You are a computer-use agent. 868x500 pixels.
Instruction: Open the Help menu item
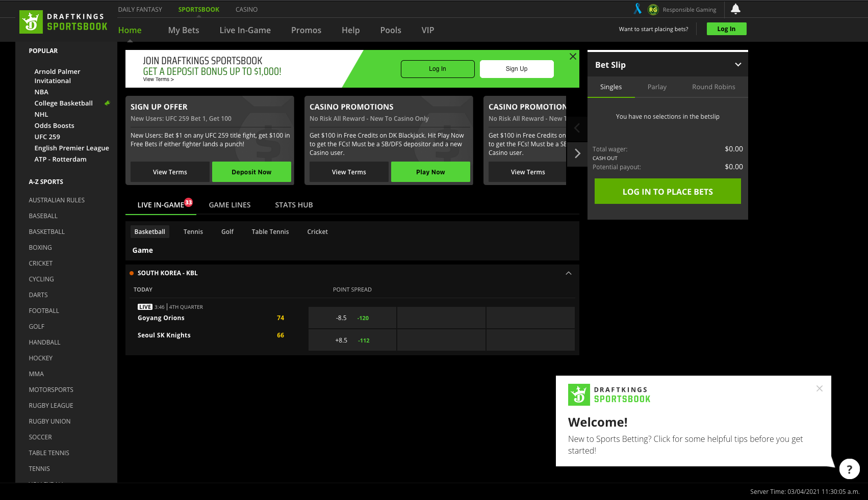point(351,30)
